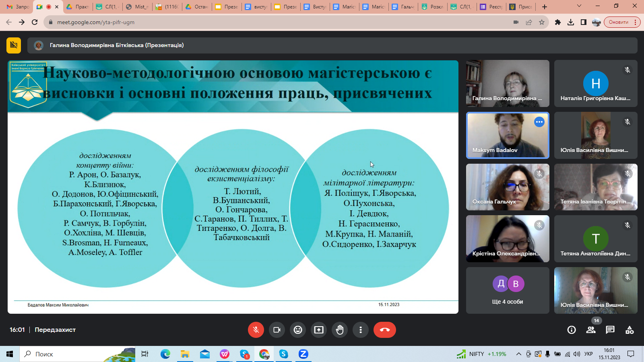Open more options three-dot menu
Viewport: 644px width, 362px height.
tap(361, 330)
